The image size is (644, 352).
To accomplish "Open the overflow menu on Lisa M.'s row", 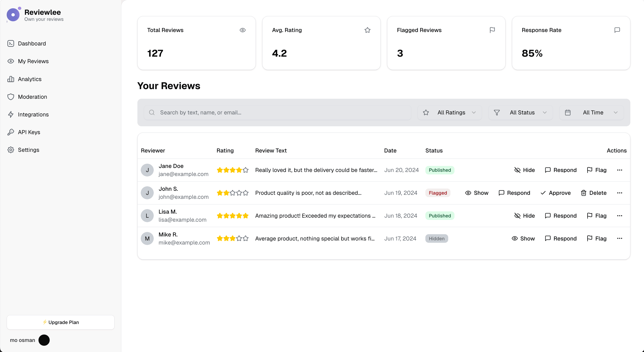I will (x=620, y=215).
